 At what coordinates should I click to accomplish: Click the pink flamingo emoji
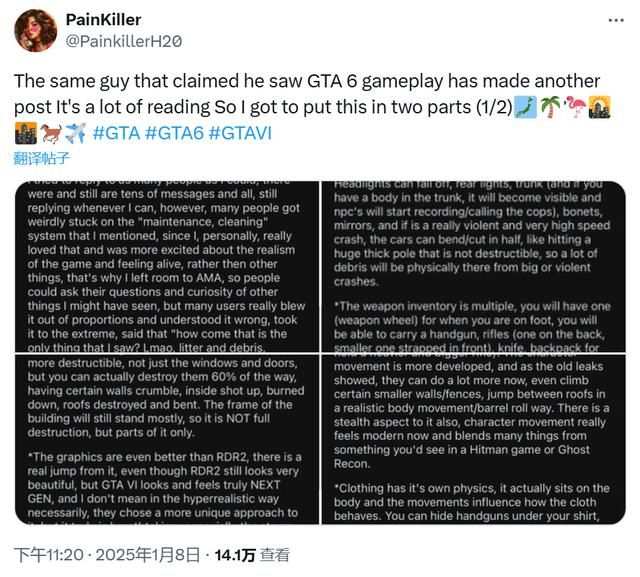point(576,107)
